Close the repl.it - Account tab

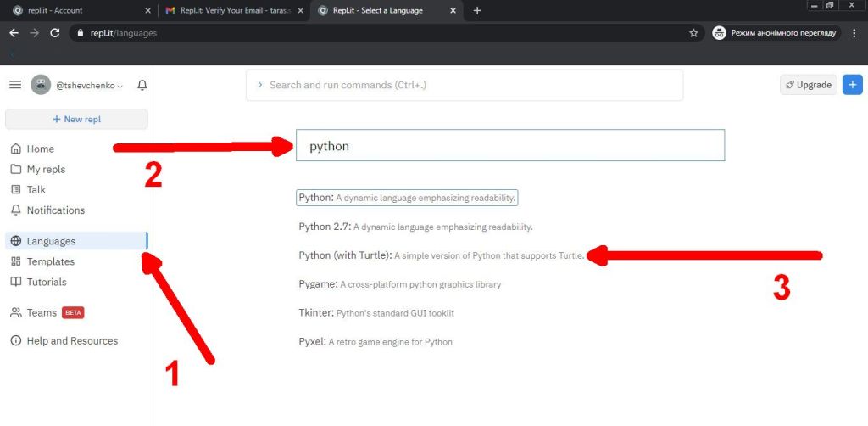click(147, 10)
